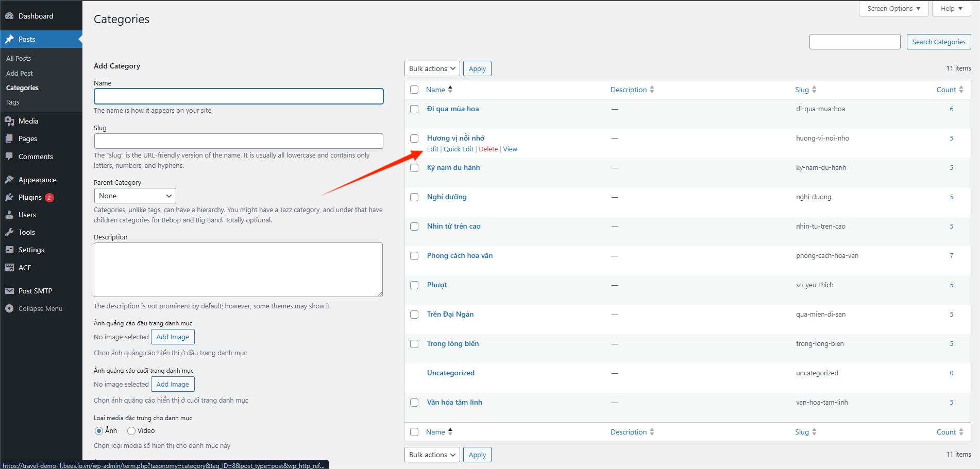Click into the category Name input field

[x=239, y=96]
